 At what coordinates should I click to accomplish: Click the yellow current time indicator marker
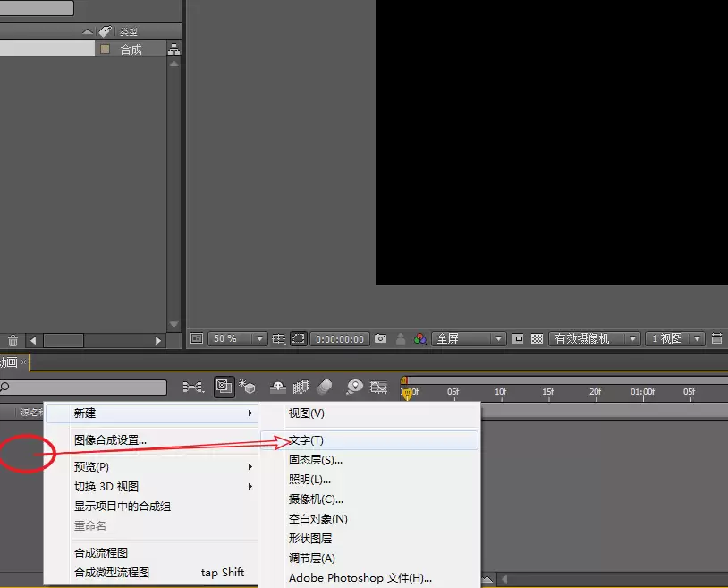pyautogui.click(x=407, y=395)
